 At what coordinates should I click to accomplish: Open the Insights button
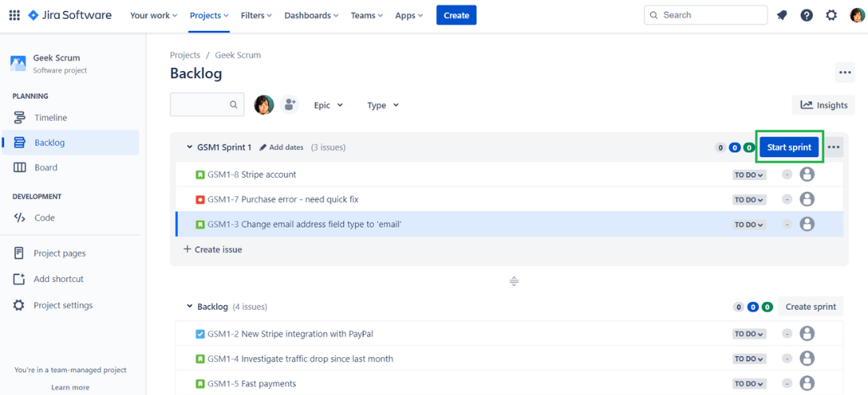coord(823,105)
